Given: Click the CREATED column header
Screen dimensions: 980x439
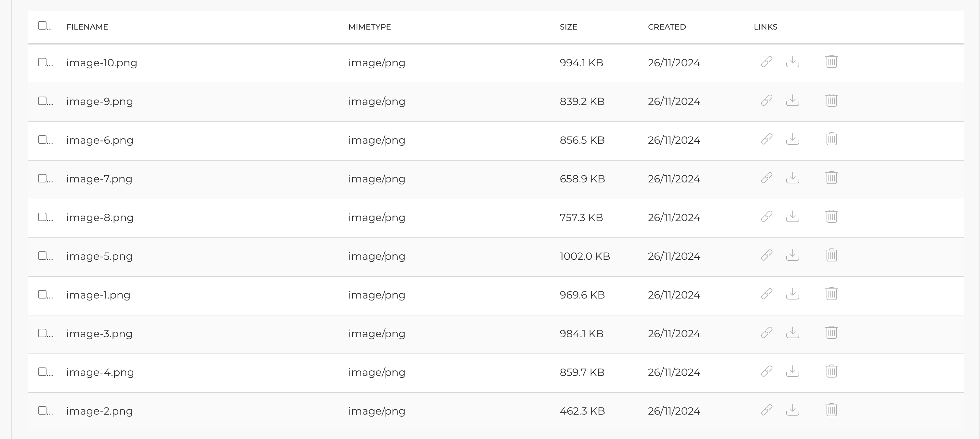Looking at the screenshot, I should click(x=667, y=27).
